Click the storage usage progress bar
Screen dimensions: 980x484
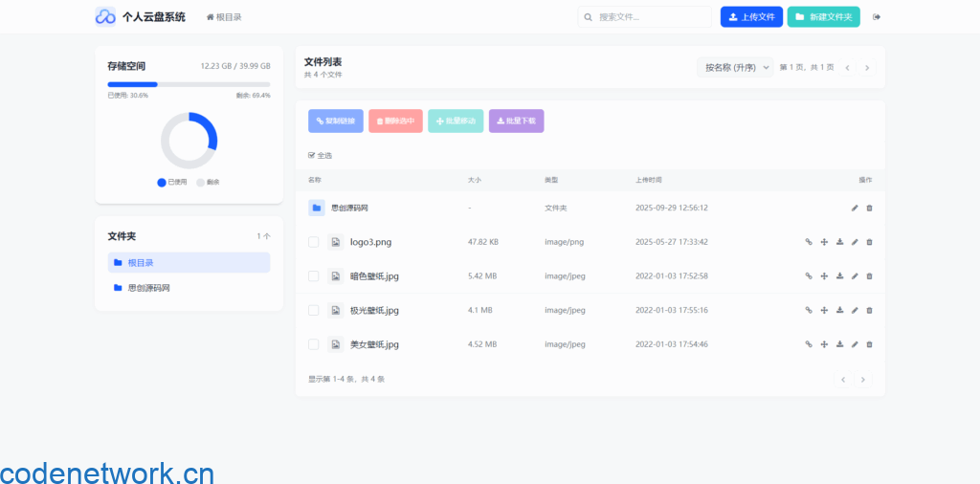click(x=189, y=84)
